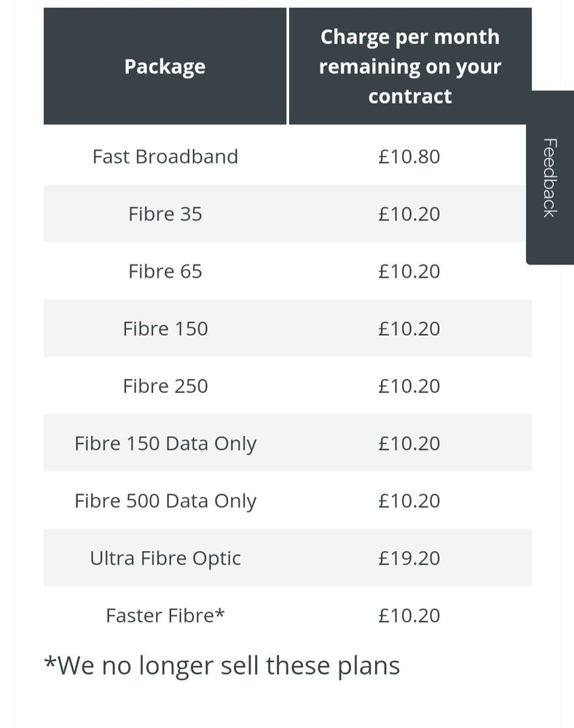Image resolution: width=574 pixels, height=728 pixels.
Task: Click the Charge per month column header
Action: [x=410, y=66]
